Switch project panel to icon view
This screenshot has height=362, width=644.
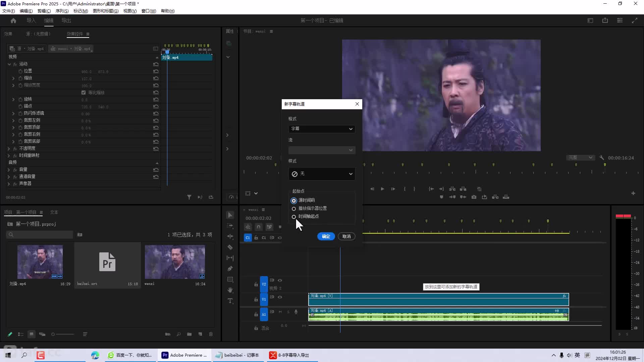pos(32,334)
